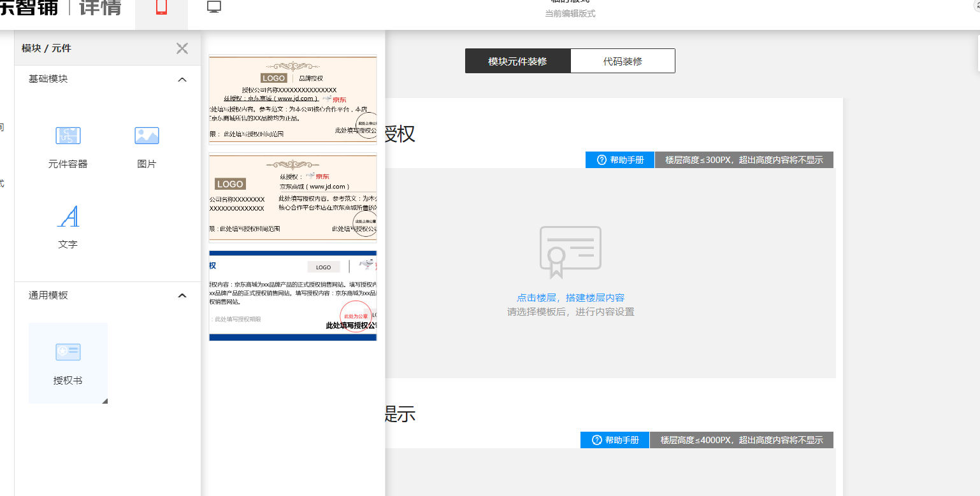Pick the second beige template with left LOGO
Screen dimensions: 980x496
293,197
